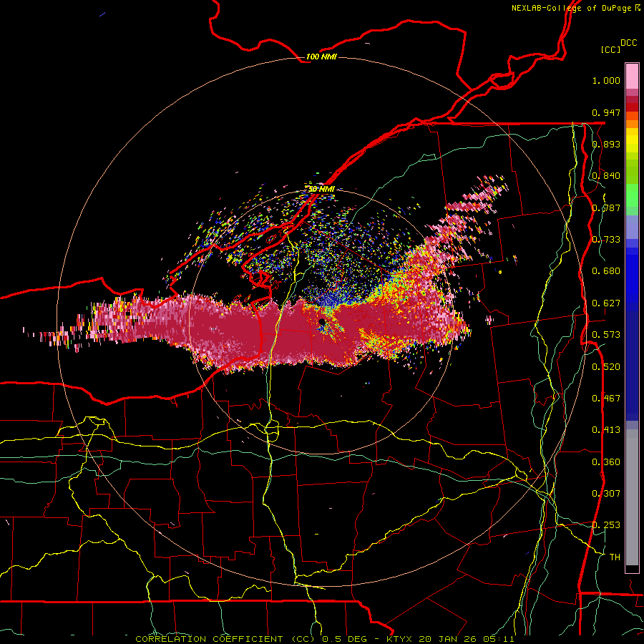Click the 100 NMI range ring label

321,57
